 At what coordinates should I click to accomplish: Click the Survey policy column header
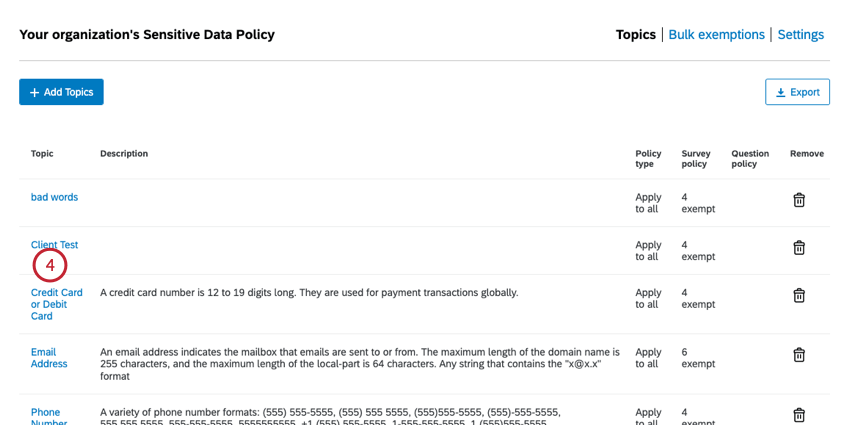click(696, 159)
